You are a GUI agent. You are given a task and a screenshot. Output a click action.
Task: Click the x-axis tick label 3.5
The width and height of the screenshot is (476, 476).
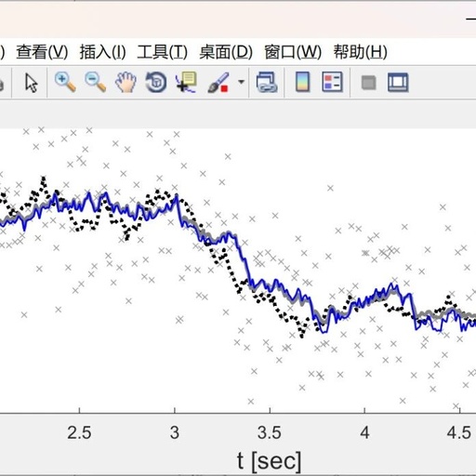click(270, 433)
